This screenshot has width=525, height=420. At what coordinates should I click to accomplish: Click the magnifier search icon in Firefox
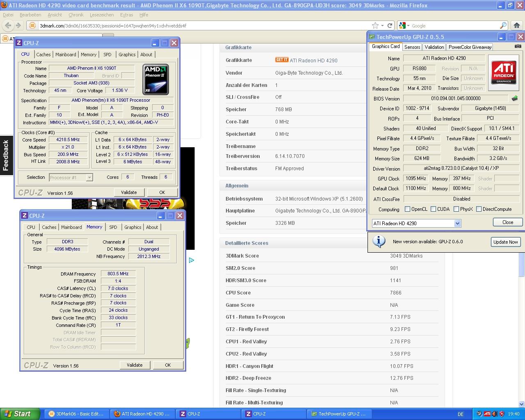point(503,25)
